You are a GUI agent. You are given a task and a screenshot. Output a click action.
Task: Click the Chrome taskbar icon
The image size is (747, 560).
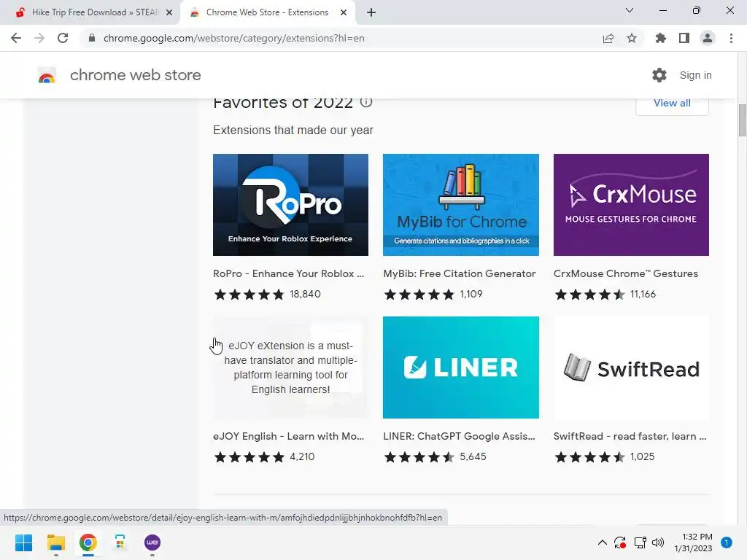(88, 542)
